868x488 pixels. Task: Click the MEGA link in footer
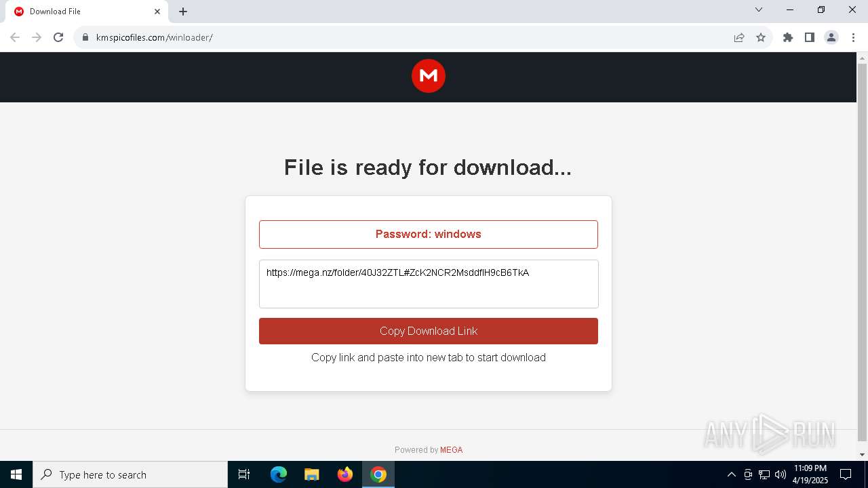451,450
